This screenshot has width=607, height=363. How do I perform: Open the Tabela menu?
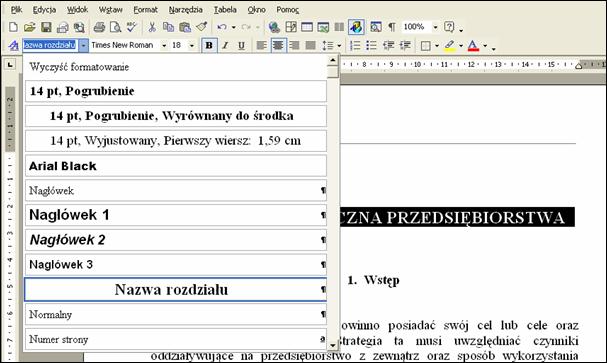coord(225,10)
